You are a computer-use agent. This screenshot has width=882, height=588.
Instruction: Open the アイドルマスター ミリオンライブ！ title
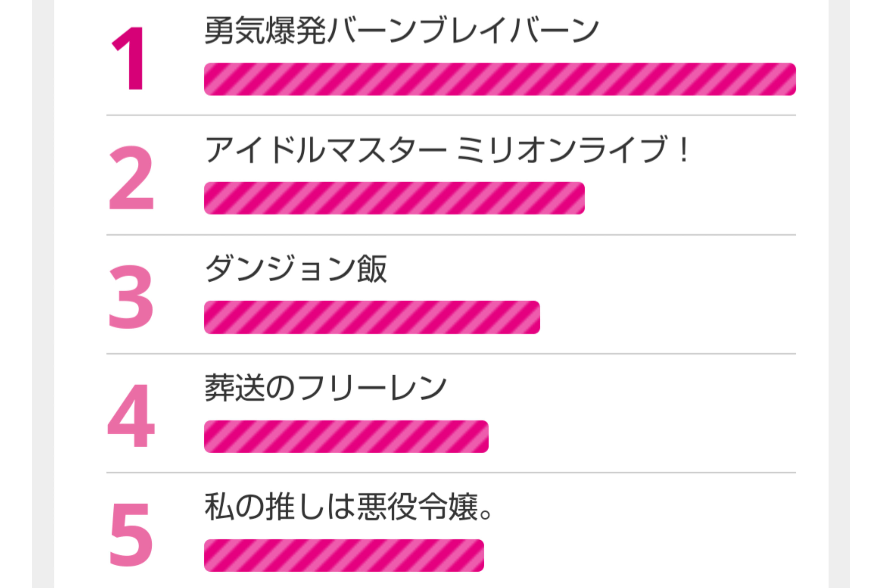click(447, 150)
